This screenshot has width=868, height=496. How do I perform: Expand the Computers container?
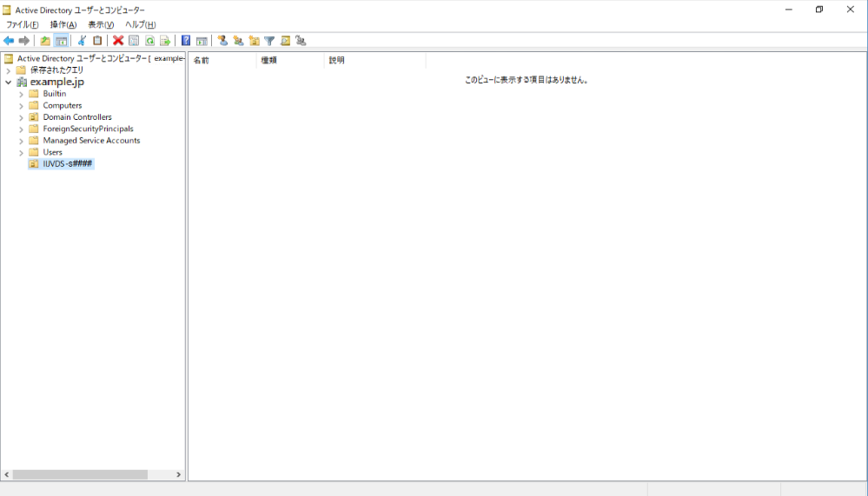click(21, 106)
